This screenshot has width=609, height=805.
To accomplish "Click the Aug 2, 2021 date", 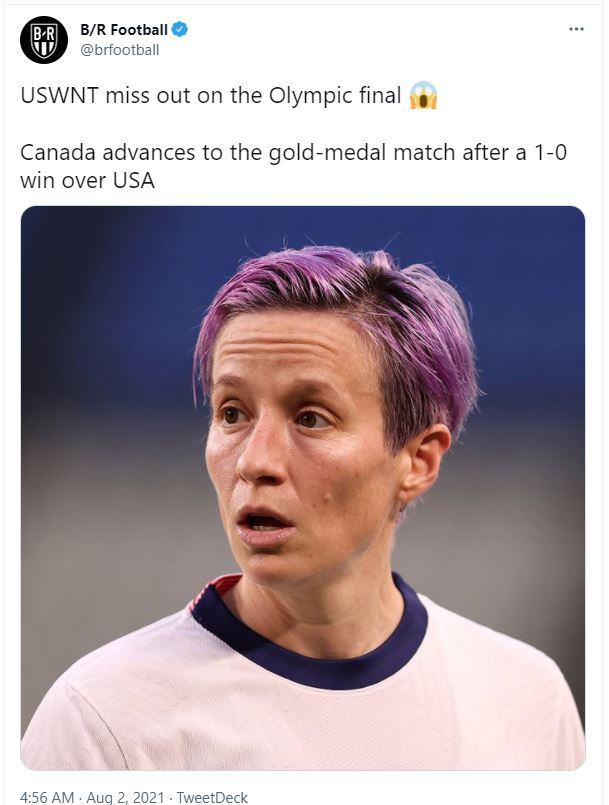I will 125,797.
